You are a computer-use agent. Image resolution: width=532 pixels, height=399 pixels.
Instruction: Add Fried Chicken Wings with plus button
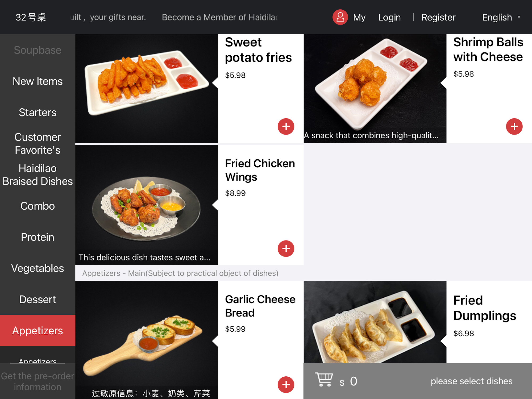coord(286,248)
